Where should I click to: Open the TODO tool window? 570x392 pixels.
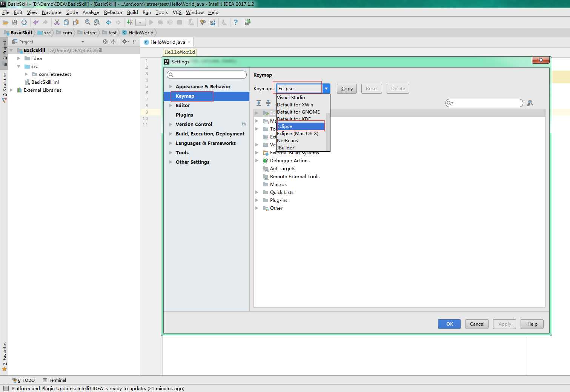(23, 380)
